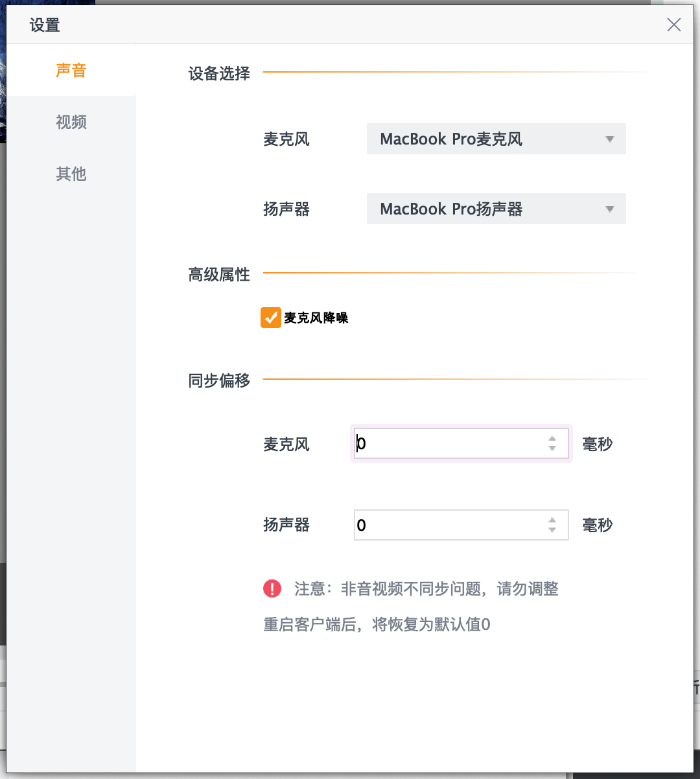The image size is (700, 779).
Task: Switch to the 声音 settings tab
Action: [x=71, y=71]
